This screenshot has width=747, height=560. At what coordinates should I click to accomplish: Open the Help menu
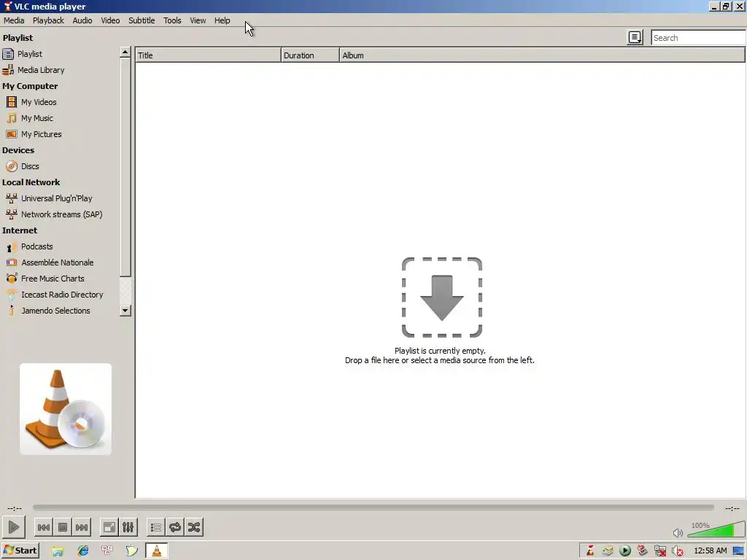pos(222,20)
